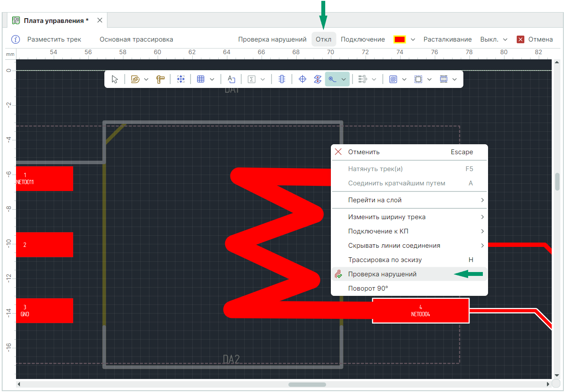Click Отменить in the context menu
The image size is (566, 392).
pos(364,152)
